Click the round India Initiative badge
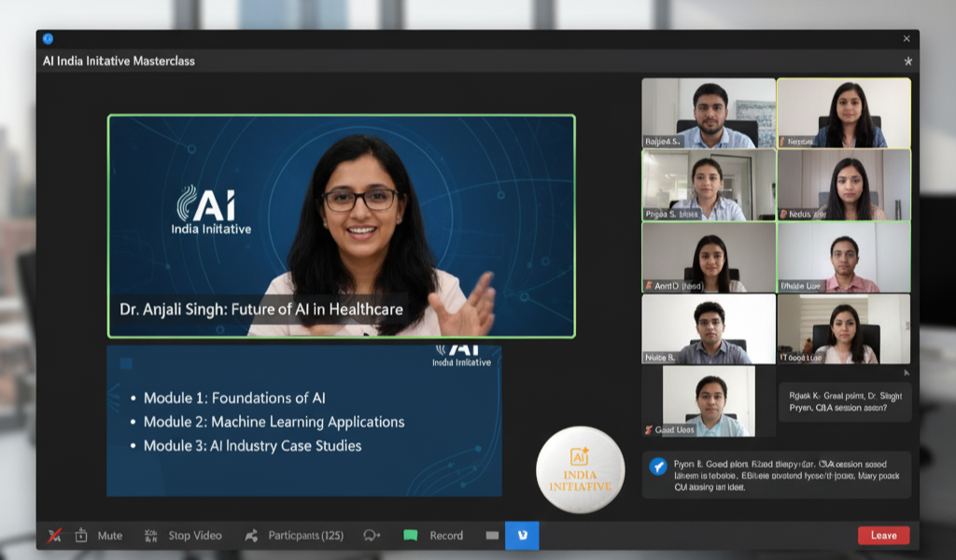Screen dimensions: 956x560 [580, 469]
